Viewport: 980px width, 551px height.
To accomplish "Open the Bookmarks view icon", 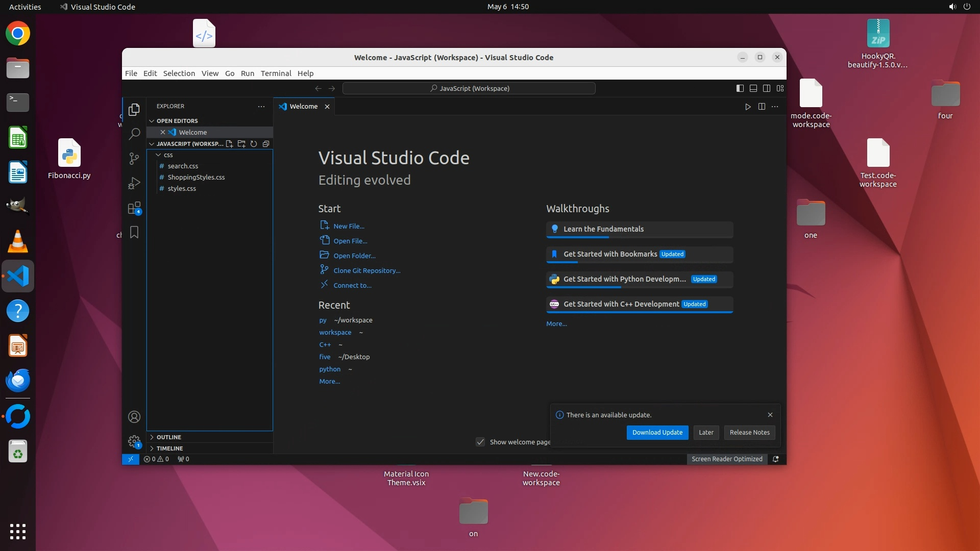I will (x=134, y=233).
